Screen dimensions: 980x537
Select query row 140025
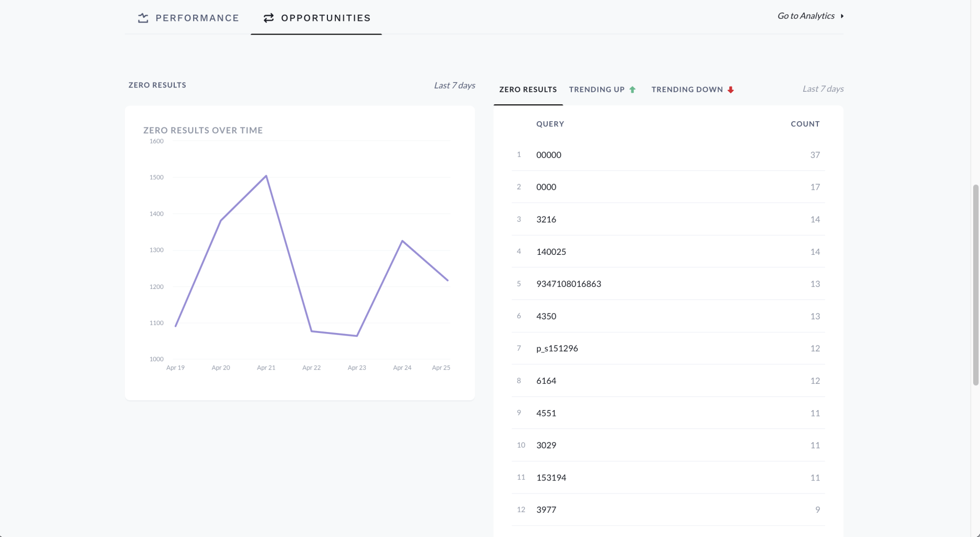click(668, 252)
